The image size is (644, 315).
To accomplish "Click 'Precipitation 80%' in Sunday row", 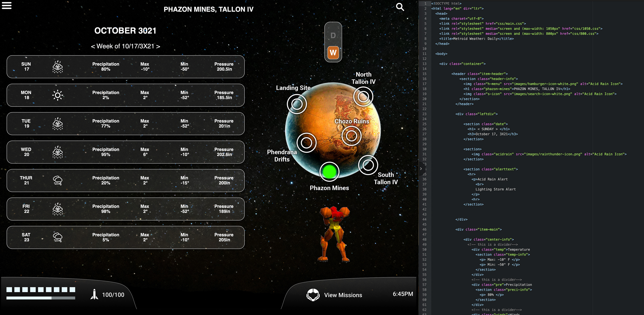I will pyautogui.click(x=106, y=67).
